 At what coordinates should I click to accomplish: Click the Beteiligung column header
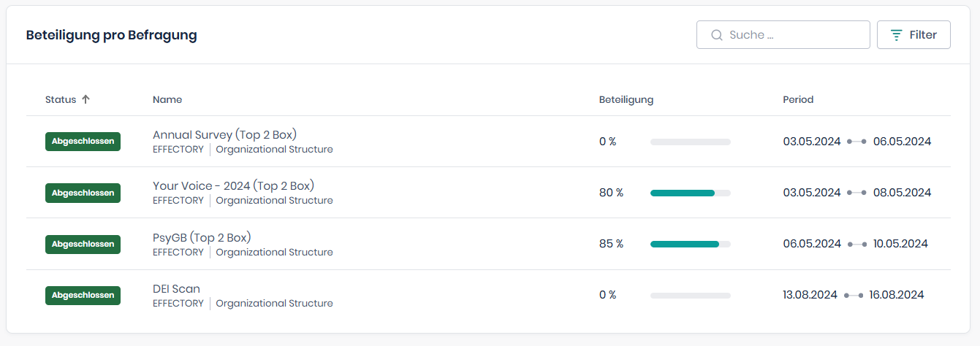click(626, 99)
